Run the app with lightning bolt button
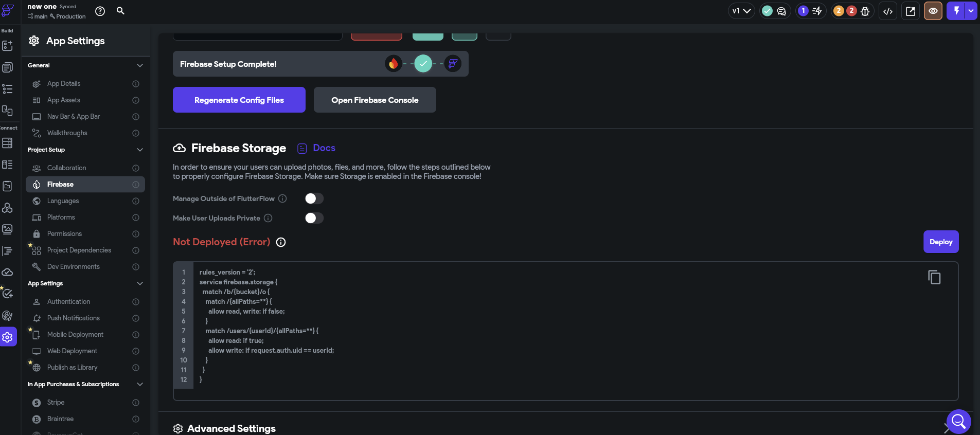980x435 pixels. 956,11
